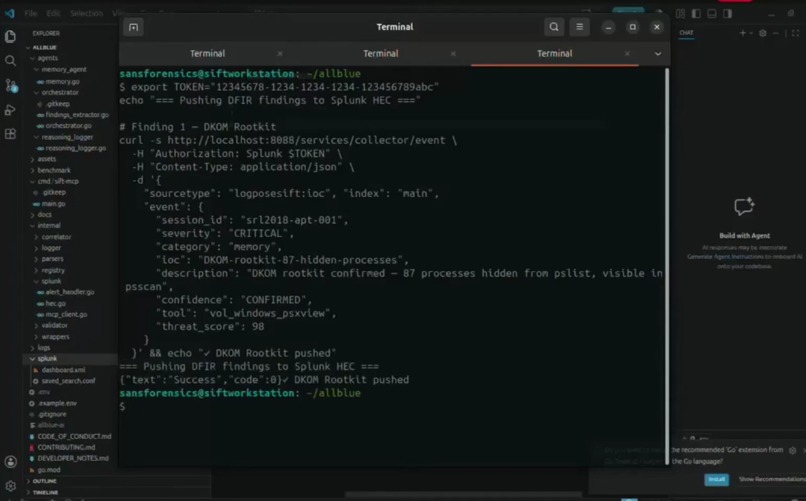
Task: Open the Source Control view in VS Code
Action: point(10,85)
